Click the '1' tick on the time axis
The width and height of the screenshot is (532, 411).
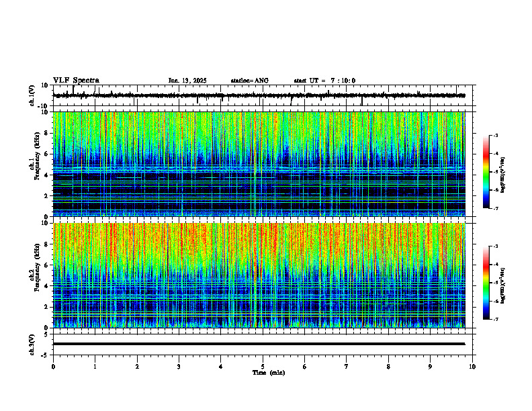coord(95,367)
